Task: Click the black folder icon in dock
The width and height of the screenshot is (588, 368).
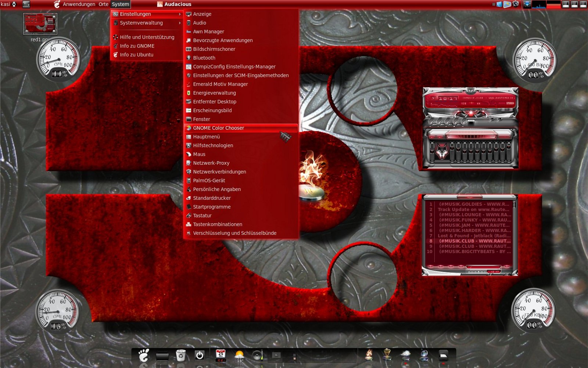Action: pos(162,356)
